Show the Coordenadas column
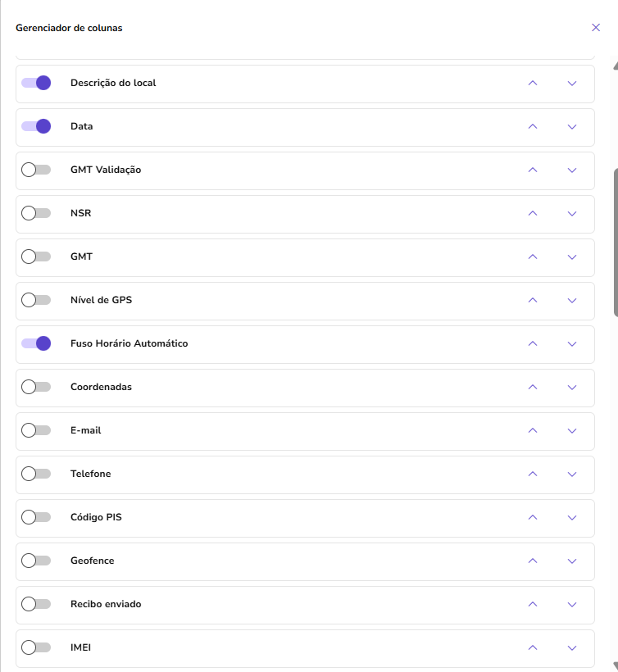 (x=36, y=387)
